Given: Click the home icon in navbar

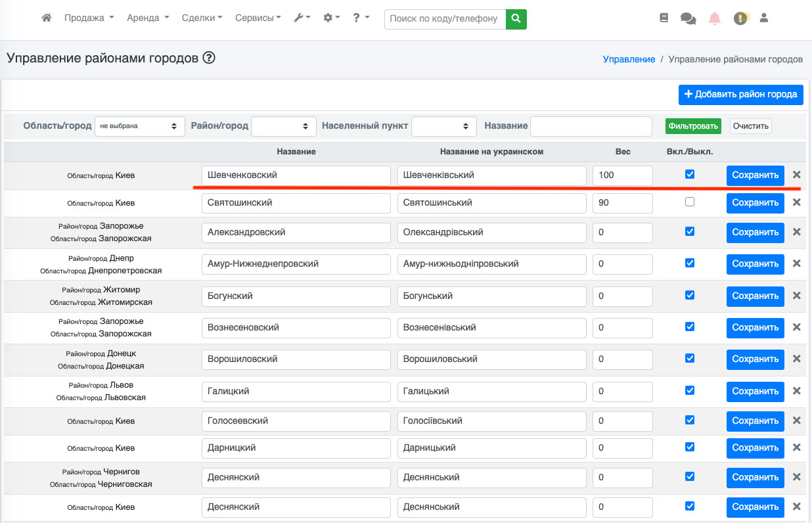Looking at the screenshot, I should (x=46, y=18).
